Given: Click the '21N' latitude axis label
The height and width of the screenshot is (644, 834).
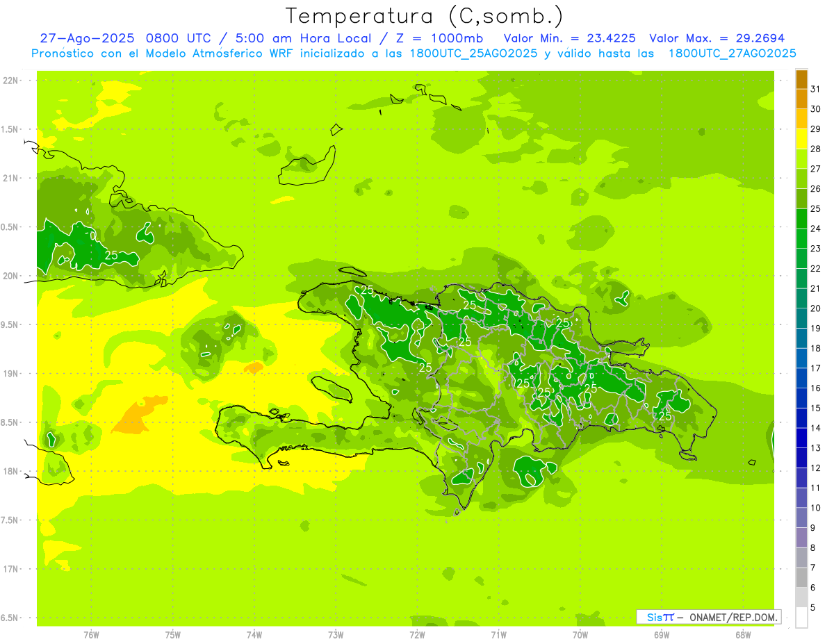Looking at the screenshot, I should (x=10, y=179).
